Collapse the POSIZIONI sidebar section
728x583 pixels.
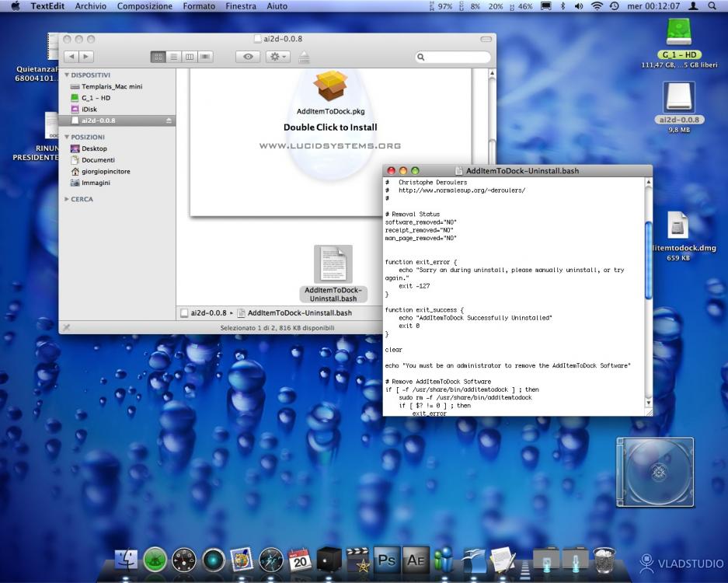tap(67, 137)
